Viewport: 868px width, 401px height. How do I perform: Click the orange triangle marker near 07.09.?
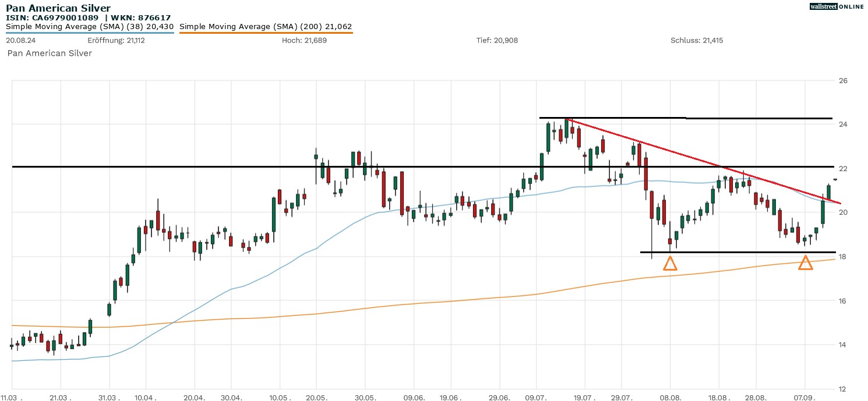805,264
